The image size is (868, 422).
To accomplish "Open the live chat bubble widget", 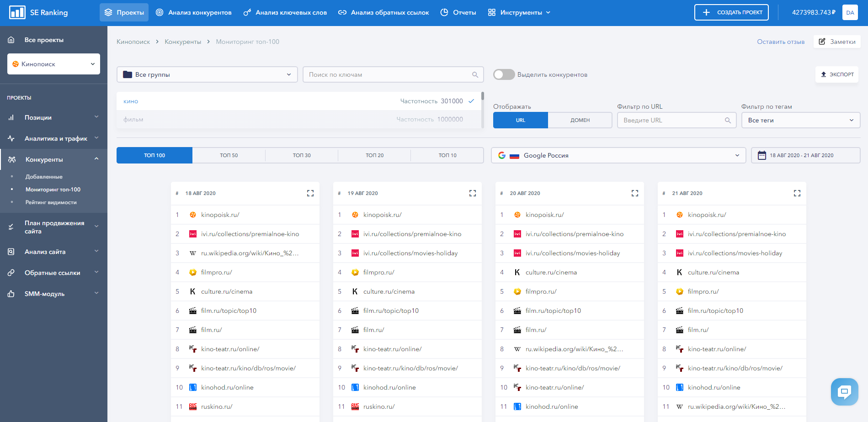I will (x=844, y=391).
